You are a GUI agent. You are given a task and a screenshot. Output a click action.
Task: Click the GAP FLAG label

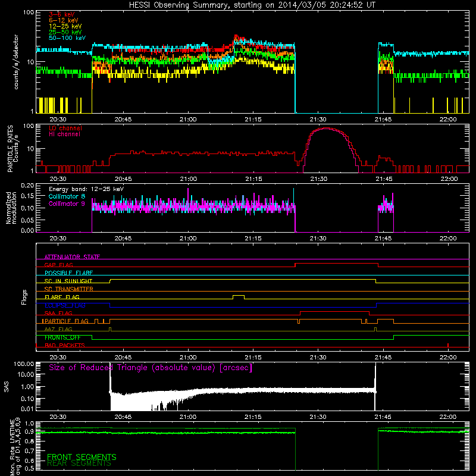click(58, 265)
